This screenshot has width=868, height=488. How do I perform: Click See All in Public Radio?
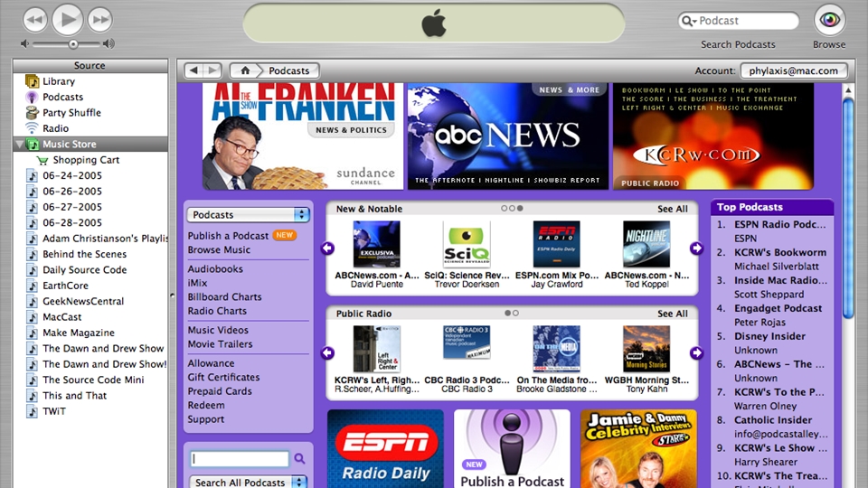coord(673,314)
